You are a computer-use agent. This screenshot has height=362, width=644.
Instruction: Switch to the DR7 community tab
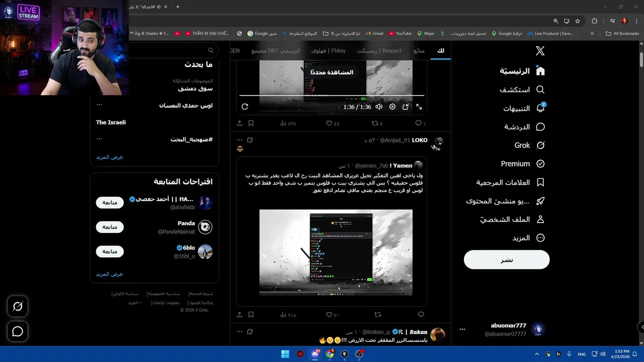pyautogui.click(x=275, y=51)
